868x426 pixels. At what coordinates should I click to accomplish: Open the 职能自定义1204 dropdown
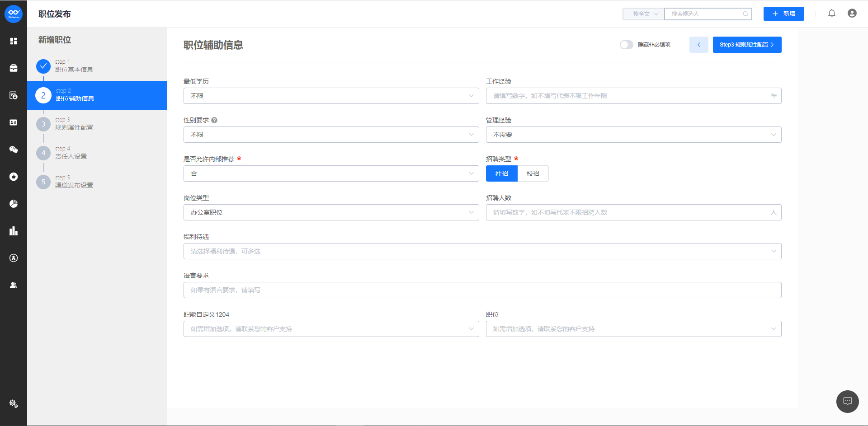click(x=331, y=329)
